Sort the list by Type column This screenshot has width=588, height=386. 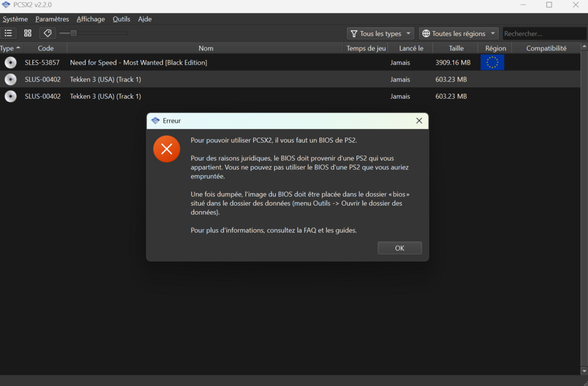[10, 48]
